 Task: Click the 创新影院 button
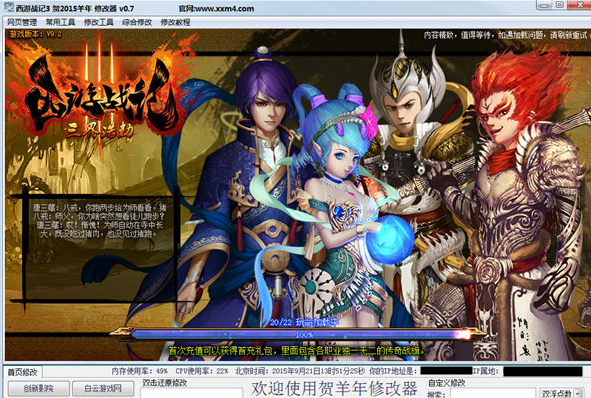[x=39, y=388]
